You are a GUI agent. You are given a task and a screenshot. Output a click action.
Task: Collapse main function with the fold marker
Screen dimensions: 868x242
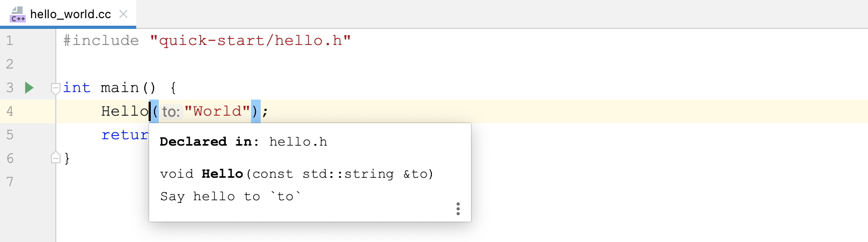[x=55, y=88]
